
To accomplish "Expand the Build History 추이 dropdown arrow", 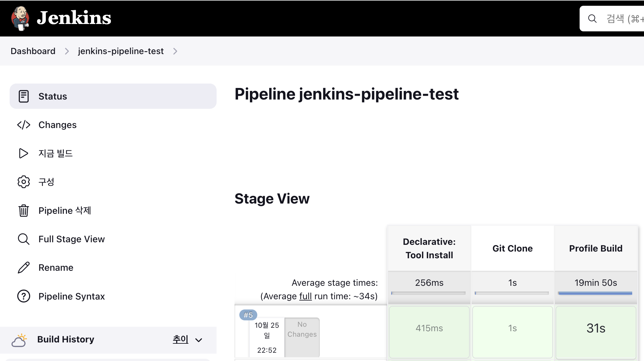I will pos(199,340).
